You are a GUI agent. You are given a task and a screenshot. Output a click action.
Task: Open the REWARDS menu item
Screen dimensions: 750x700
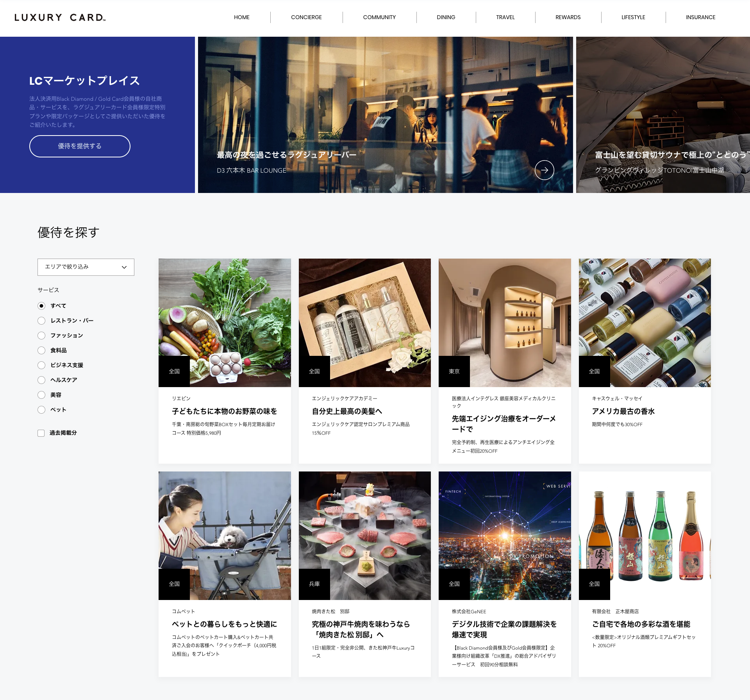568,18
